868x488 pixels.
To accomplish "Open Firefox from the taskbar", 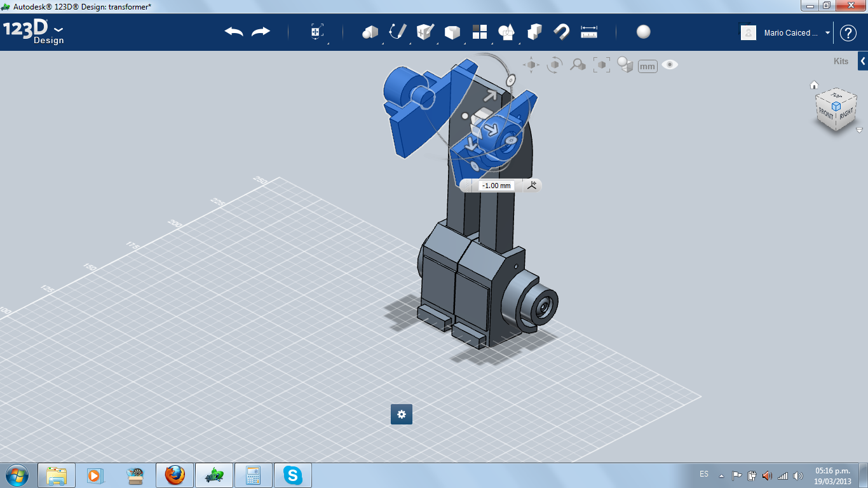I will pyautogui.click(x=174, y=475).
